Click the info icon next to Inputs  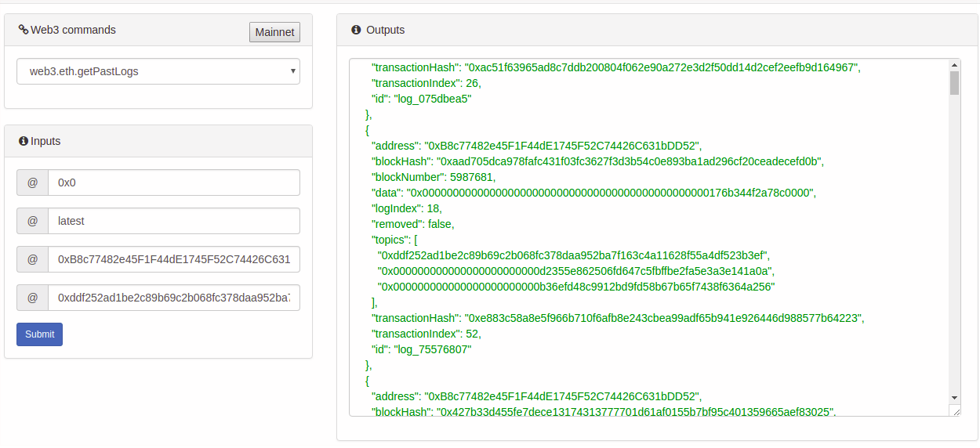coord(24,141)
